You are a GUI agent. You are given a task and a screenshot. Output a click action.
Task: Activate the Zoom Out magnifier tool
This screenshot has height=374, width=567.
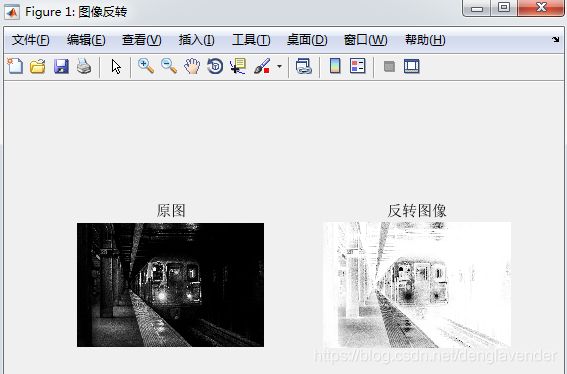pyautogui.click(x=169, y=66)
